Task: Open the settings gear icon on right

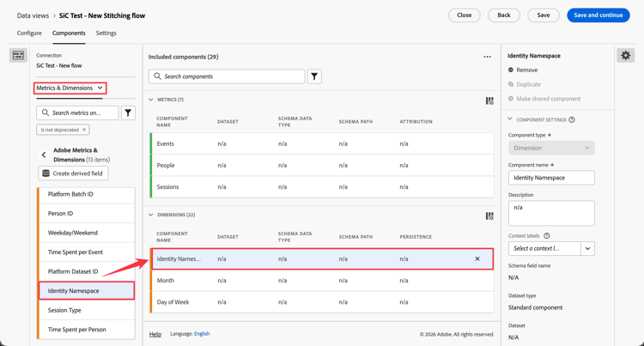Action: [625, 56]
